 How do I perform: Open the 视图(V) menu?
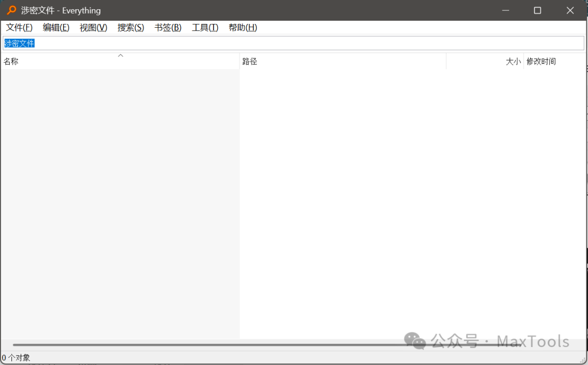point(94,27)
